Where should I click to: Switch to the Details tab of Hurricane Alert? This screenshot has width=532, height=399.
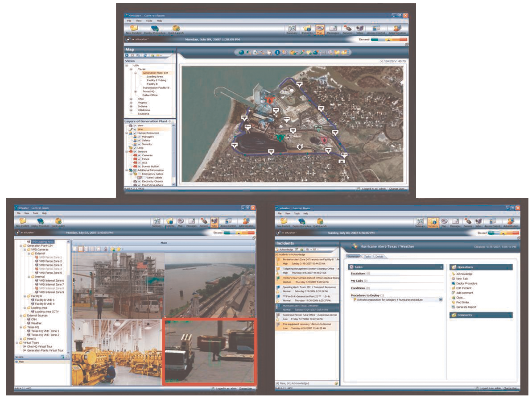[379, 257]
